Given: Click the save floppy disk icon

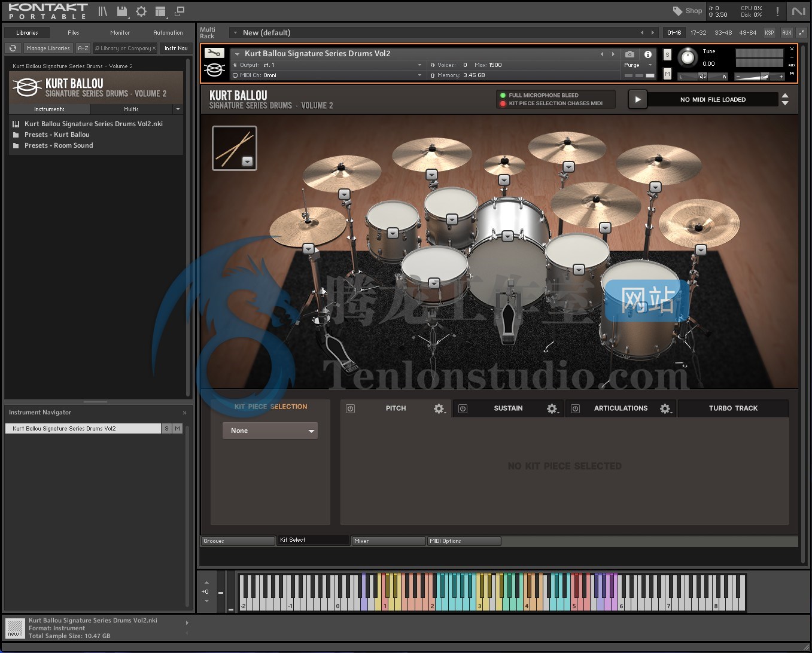Looking at the screenshot, I should coord(122,11).
